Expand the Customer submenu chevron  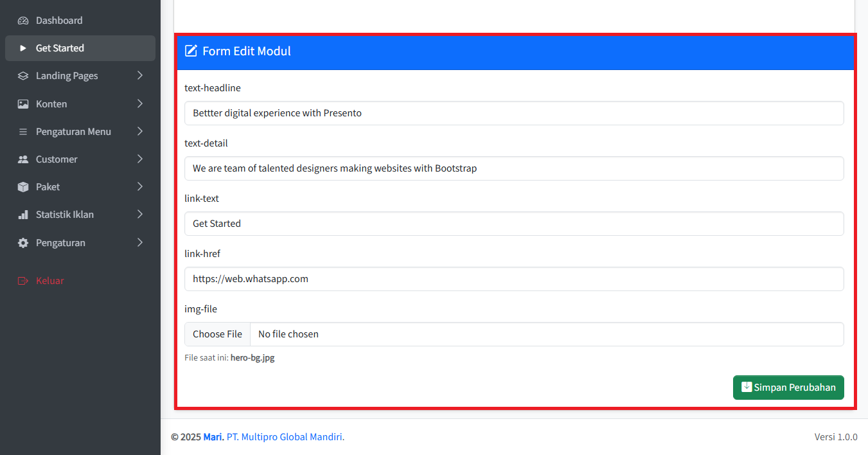(x=140, y=159)
